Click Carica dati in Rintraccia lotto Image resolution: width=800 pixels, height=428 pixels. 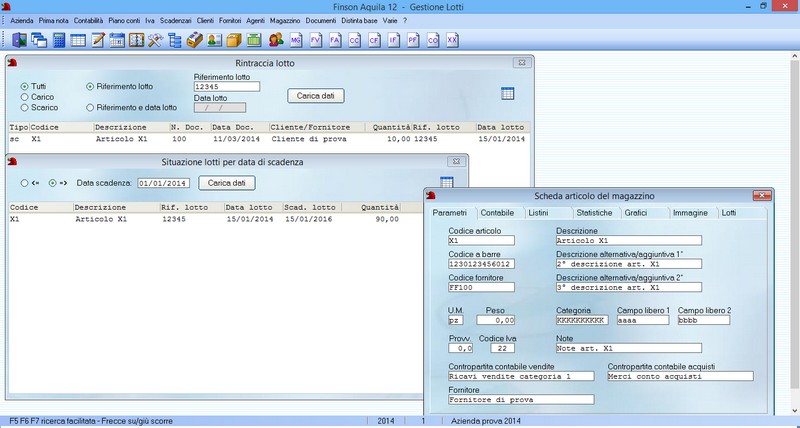(x=316, y=96)
